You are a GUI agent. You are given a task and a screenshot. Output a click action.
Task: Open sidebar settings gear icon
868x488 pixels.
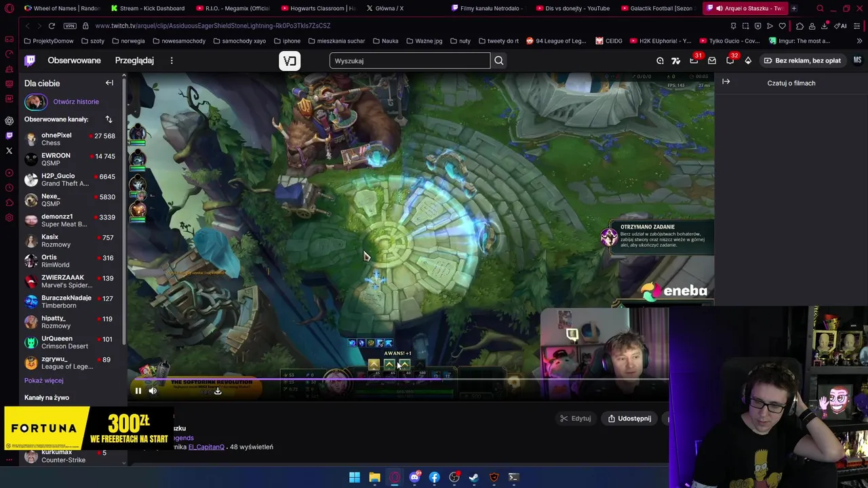9,218
